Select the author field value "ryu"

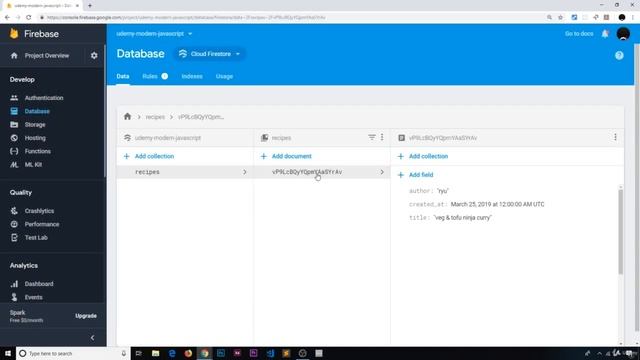443,191
